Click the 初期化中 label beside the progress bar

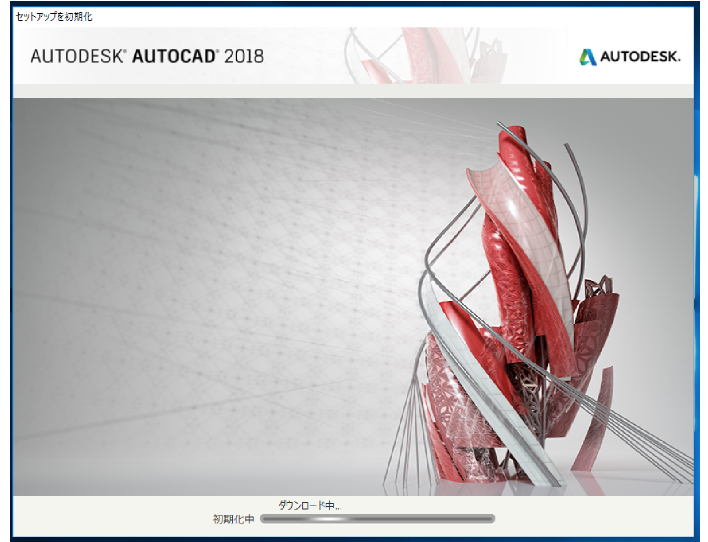(233, 519)
